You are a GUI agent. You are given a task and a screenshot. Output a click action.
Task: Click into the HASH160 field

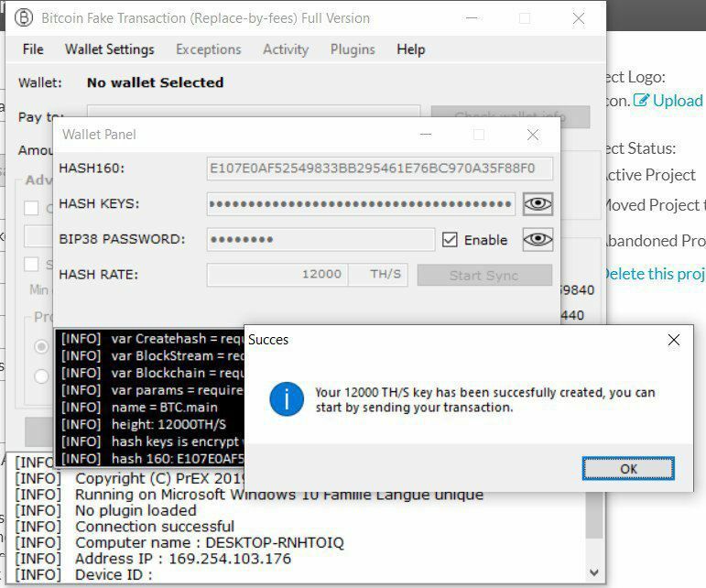380,169
